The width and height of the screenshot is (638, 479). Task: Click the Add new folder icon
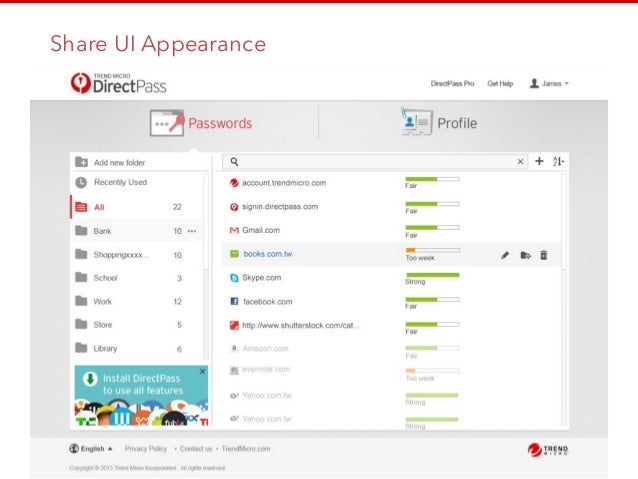[x=81, y=162]
